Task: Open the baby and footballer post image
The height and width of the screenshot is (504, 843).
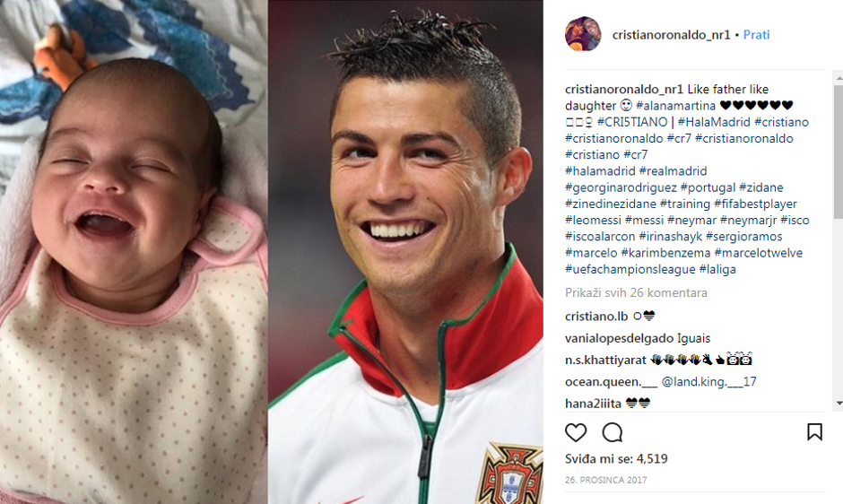Action: (272, 252)
